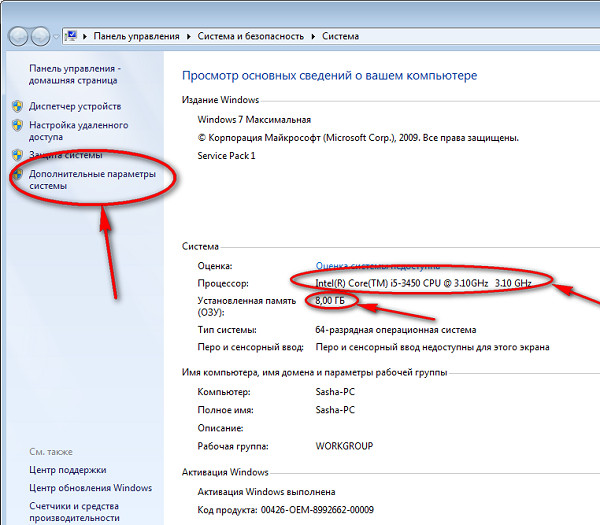Image resolution: width=600 pixels, height=525 pixels.
Task: Click Sasha-PC value beside Полное имя
Action: pyautogui.click(x=335, y=410)
